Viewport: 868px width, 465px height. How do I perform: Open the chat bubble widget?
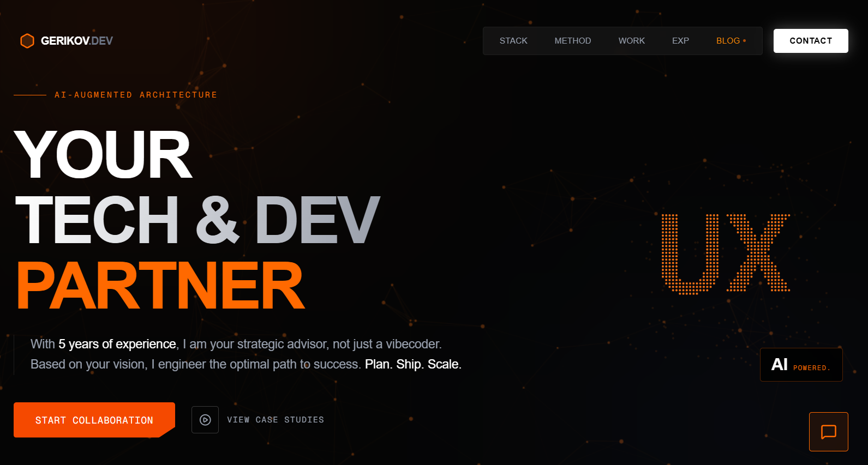pyautogui.click(x=828, y=432)
